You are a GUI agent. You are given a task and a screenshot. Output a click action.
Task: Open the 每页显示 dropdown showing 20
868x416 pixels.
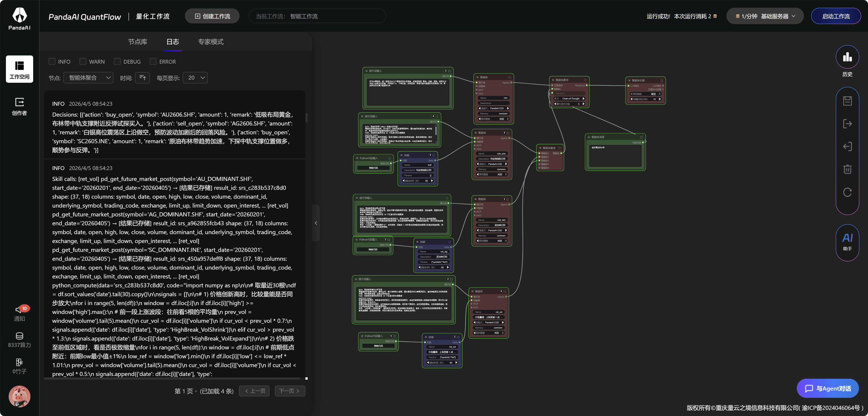click(195, 78)
